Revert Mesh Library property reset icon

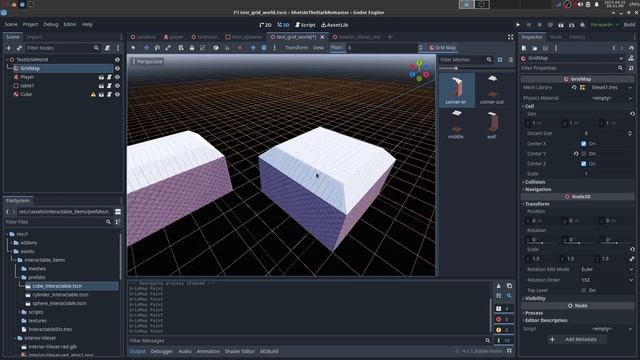(x=574, y=88)
